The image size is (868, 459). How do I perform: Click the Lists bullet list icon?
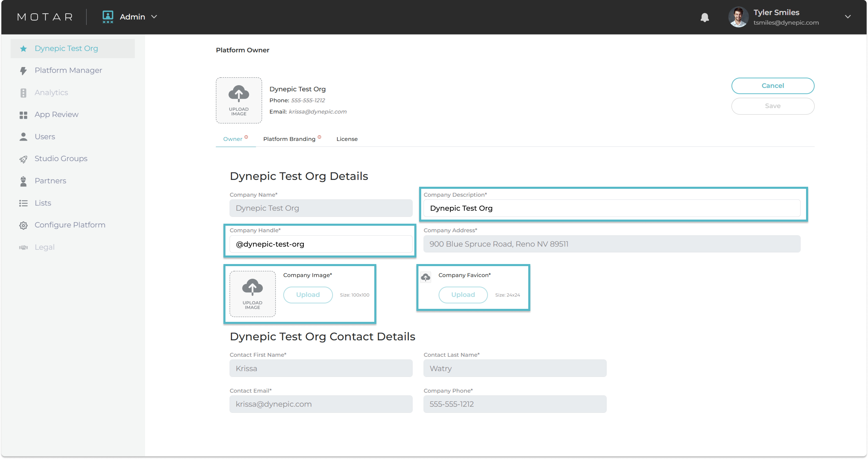click(x=23, y=203)
